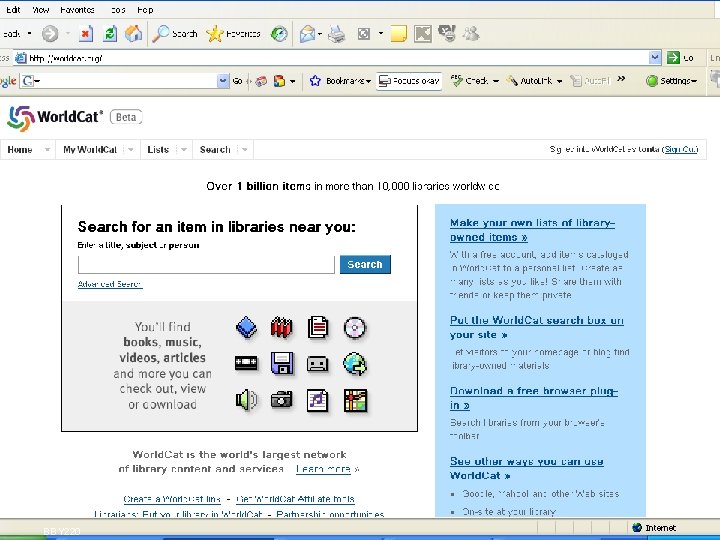The height and width of the screenshot is (540, 720).
Task: Select the red books icon
Action: [282, 327]
